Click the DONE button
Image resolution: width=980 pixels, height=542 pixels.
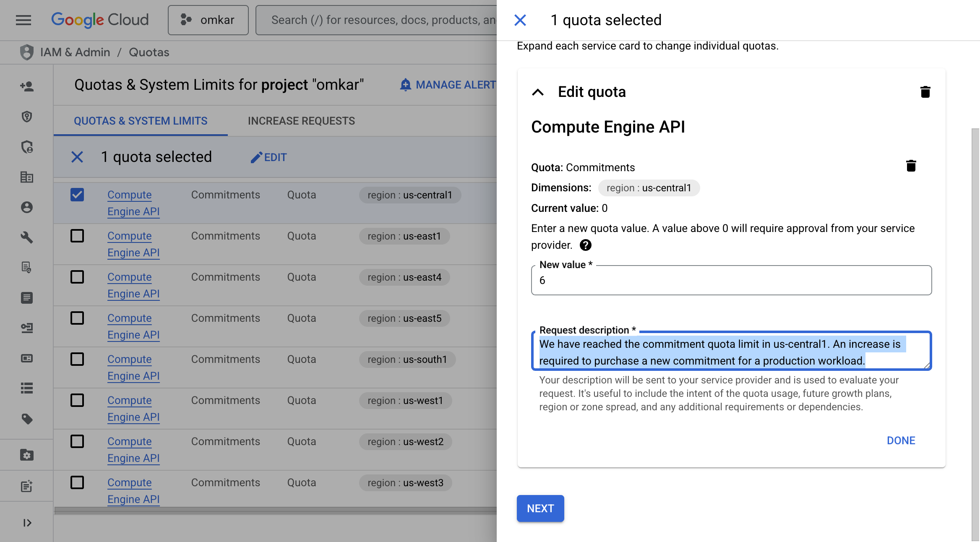tap(901, 440)
